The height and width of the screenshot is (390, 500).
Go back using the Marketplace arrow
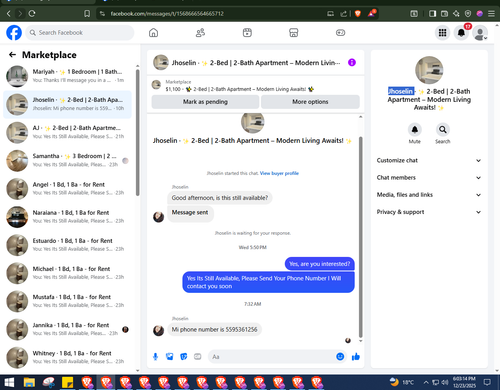(x=12, y=55)
